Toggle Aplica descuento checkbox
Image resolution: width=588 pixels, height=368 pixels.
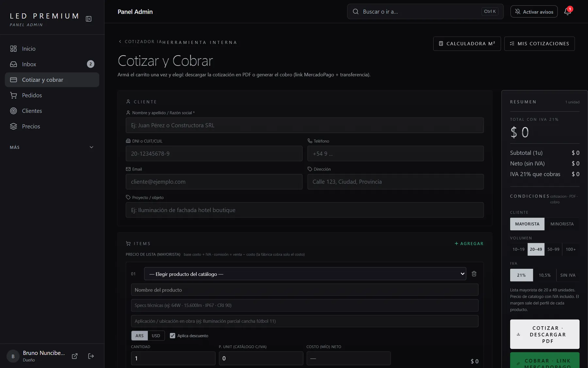[x=172, y=336]
